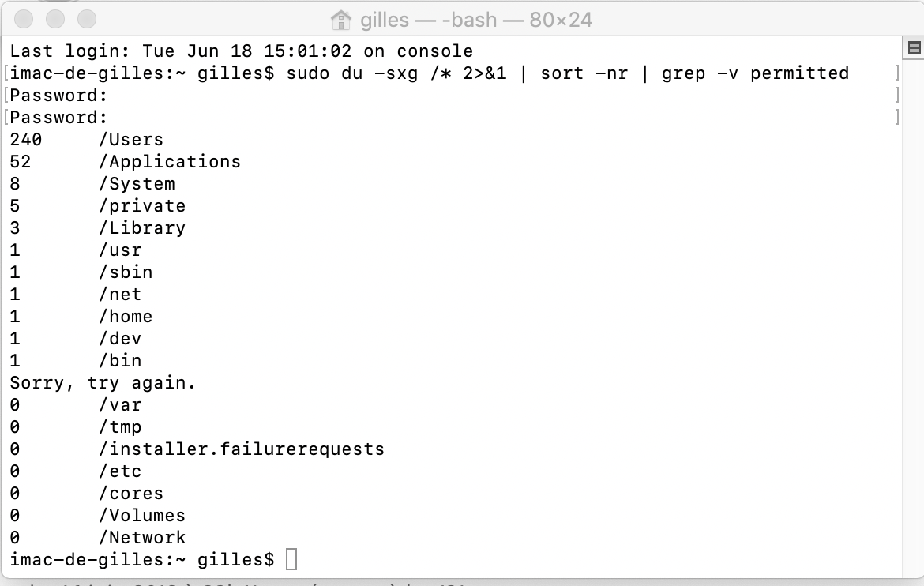Click the "/Volumes" entry in the listing

tap(142, 516)
